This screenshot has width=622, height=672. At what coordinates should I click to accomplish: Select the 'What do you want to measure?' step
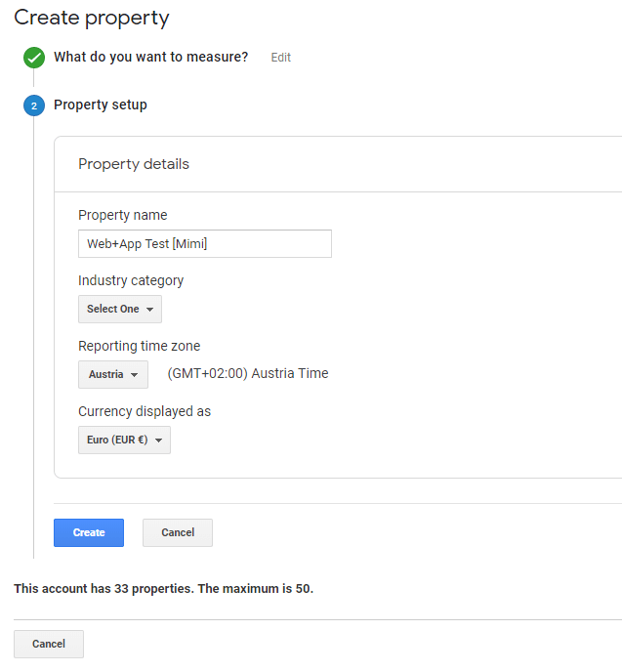pyautogui.click(x=150, y=58)
